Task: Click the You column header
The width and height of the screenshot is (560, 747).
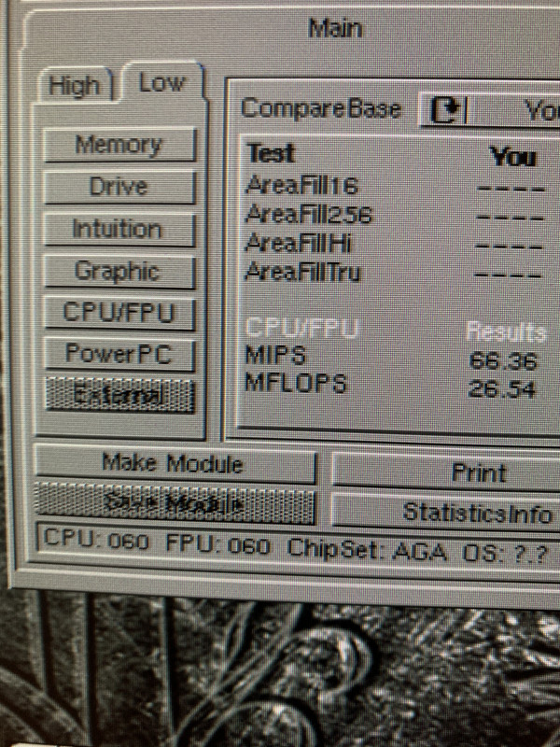Action: click(x=513, y=157)
